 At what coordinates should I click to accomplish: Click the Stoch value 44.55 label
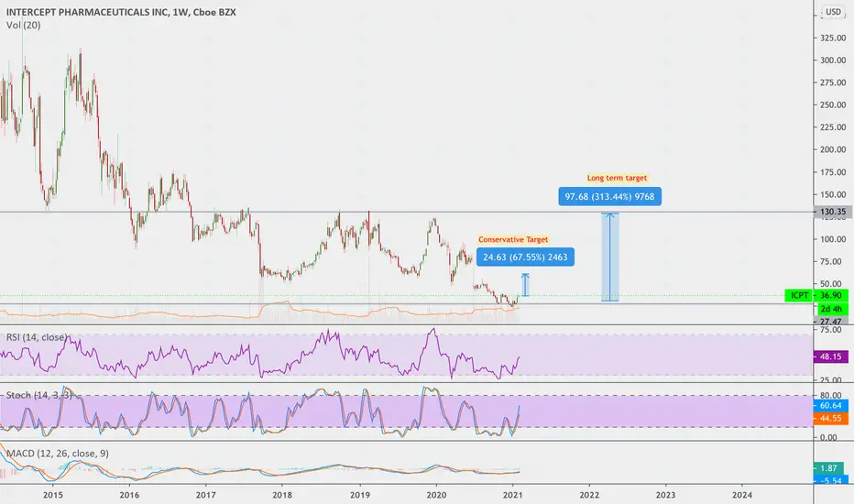point(830,419)
